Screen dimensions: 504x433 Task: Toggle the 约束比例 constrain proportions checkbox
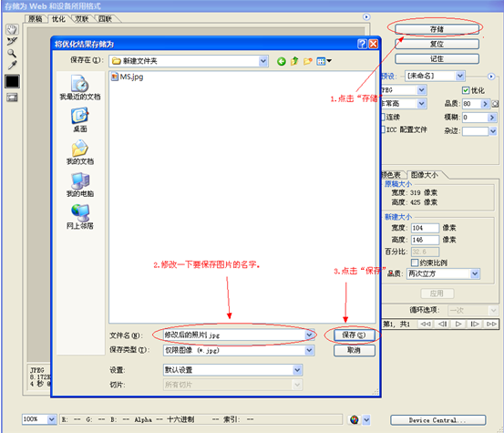point(415,263)
